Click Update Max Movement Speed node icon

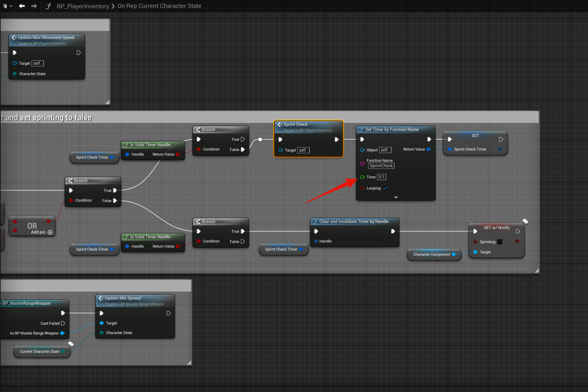[x=14, y=38]
